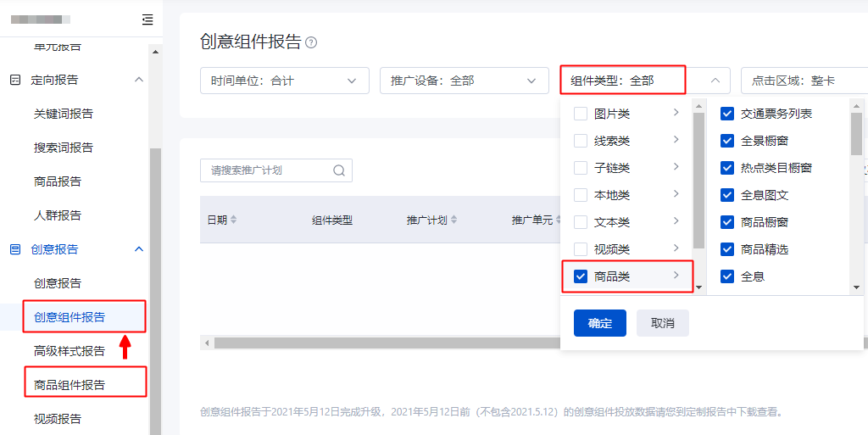Open the 时间单位 dropdown

pyautogui.click(x=284, y=81)
